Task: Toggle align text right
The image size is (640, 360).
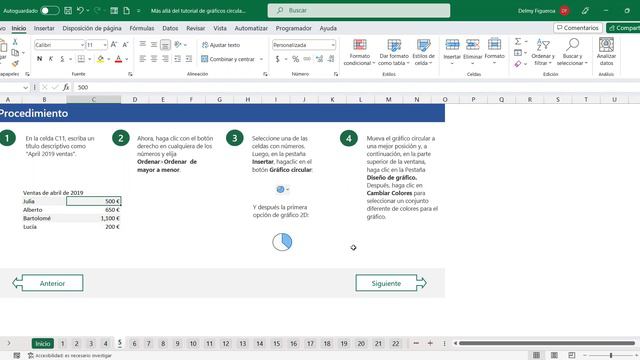Action: click(165, 59)
